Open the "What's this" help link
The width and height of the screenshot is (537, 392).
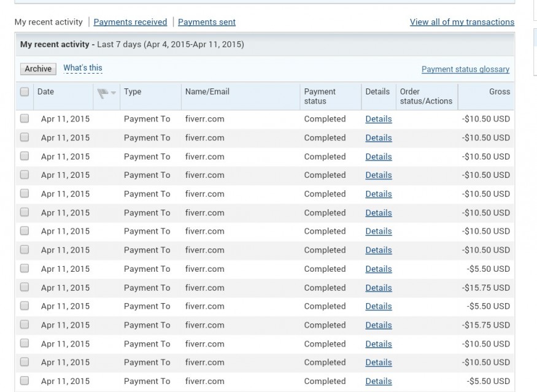[83, 68]
